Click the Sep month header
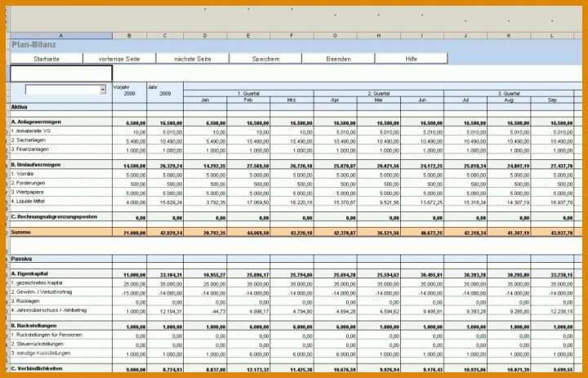 552,100
